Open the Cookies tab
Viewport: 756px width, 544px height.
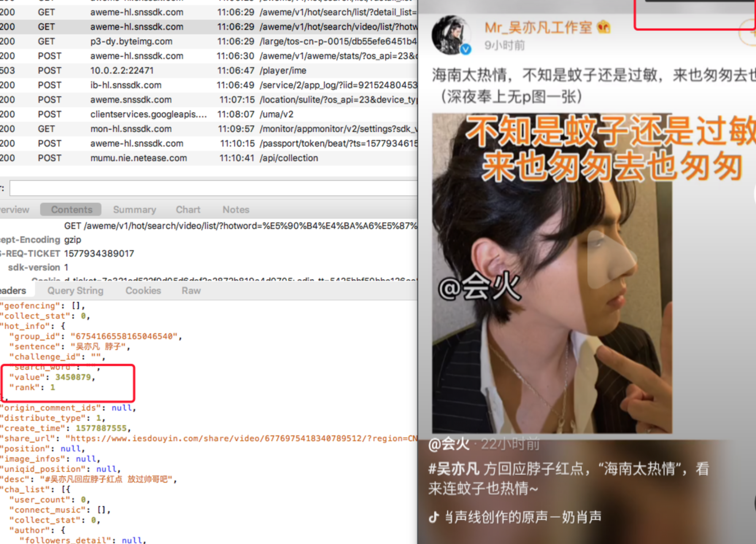[x=143, y=291]
